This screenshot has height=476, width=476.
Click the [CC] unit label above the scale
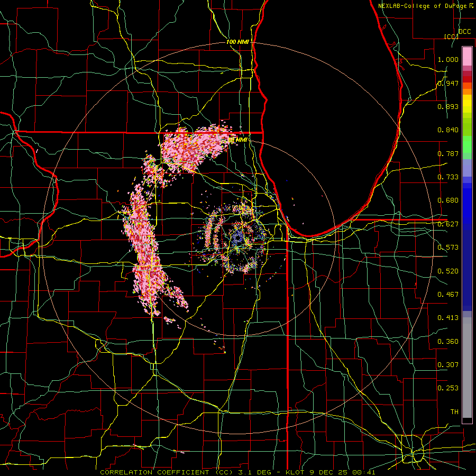pos(451,36)
